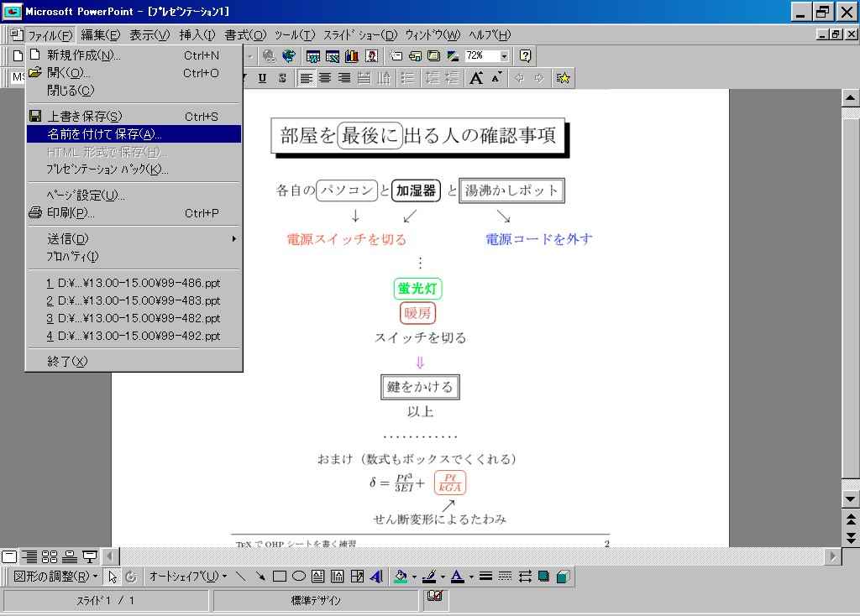Set left text alignment

(x=306, y=78)
